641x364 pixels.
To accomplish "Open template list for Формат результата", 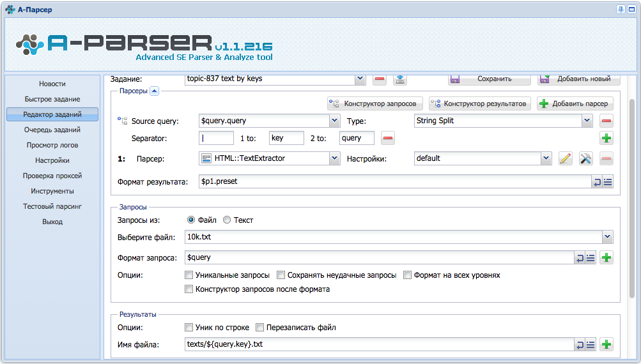I will pos(608,182).
